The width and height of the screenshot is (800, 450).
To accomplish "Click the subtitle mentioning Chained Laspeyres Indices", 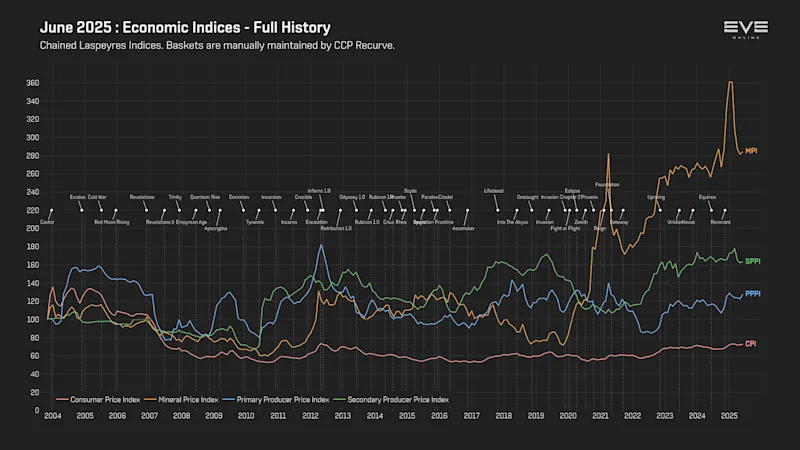I will [x=217, y=45].
